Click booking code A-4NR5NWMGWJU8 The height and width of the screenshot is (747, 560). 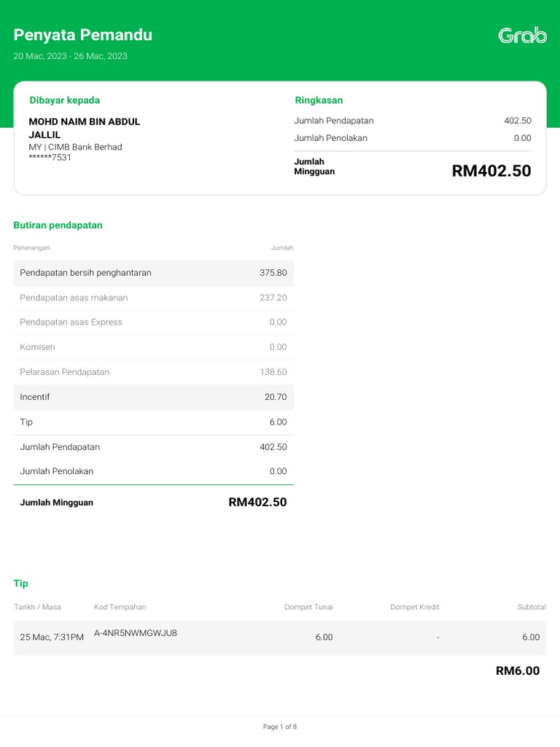[136, 633]
